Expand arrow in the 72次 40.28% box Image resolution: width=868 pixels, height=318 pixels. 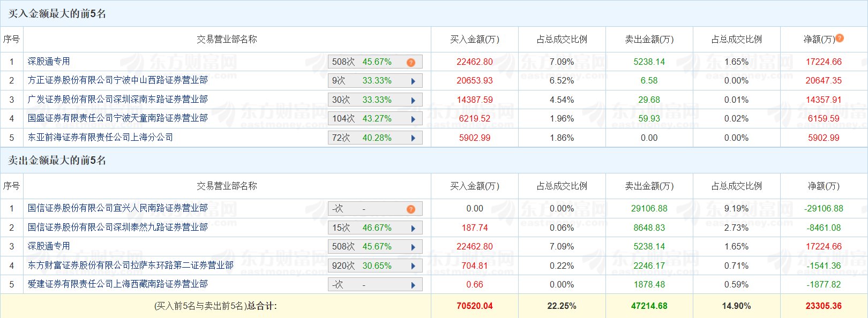point(413,139)
